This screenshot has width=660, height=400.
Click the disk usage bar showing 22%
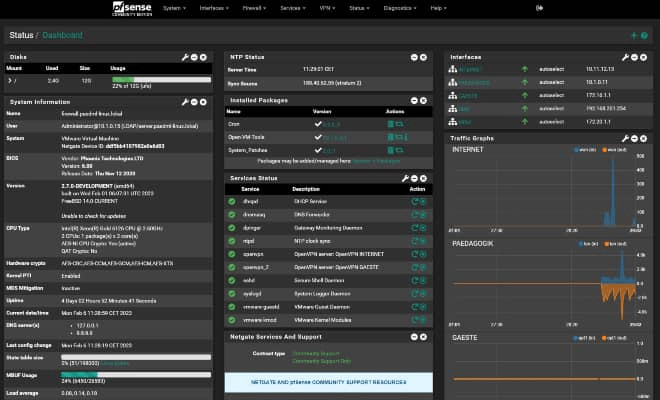pos(161,80)
